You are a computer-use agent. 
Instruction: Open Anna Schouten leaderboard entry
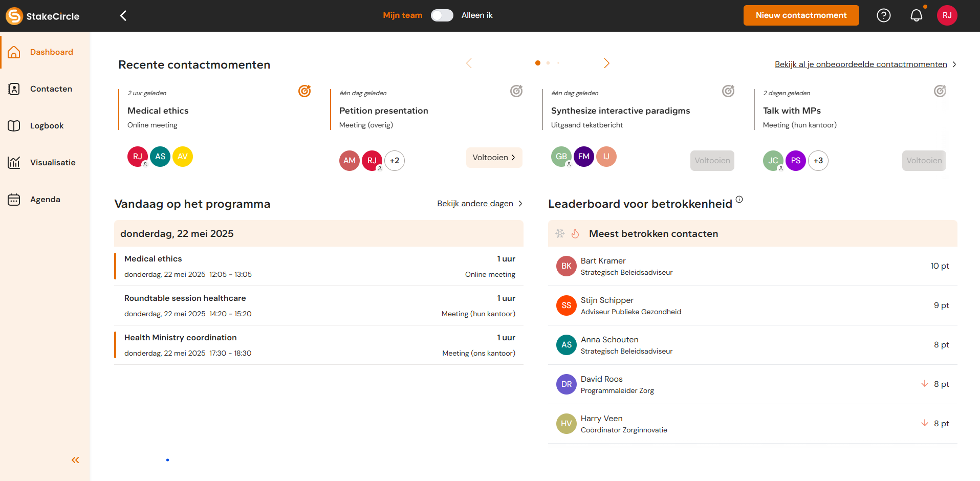pyautogui.click(x=753, y=345)
